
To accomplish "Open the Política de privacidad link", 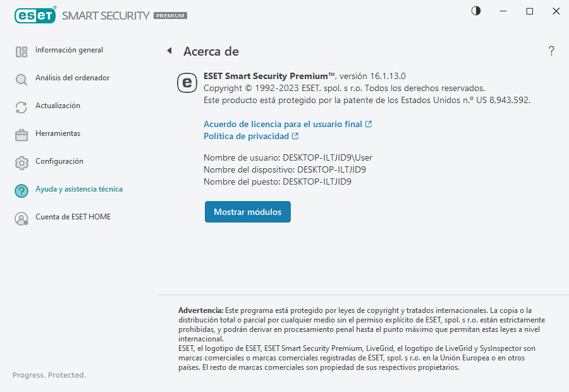I will coord(246,136).
